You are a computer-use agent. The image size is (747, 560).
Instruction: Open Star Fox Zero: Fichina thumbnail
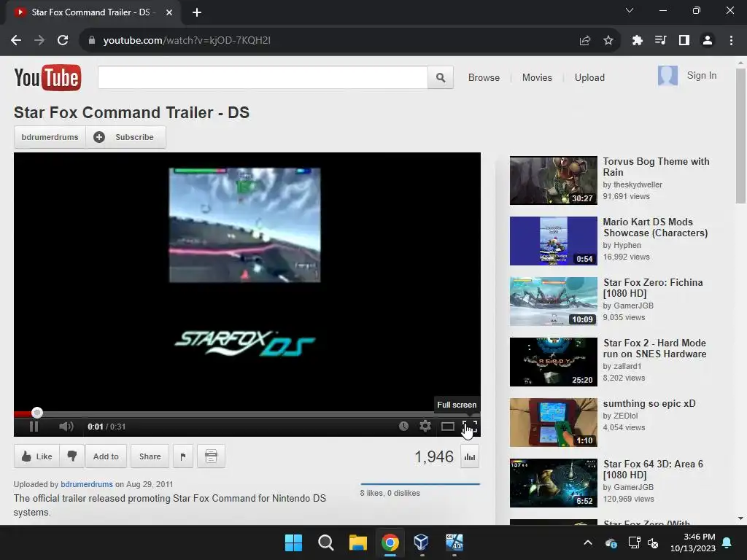click(553, 301)
